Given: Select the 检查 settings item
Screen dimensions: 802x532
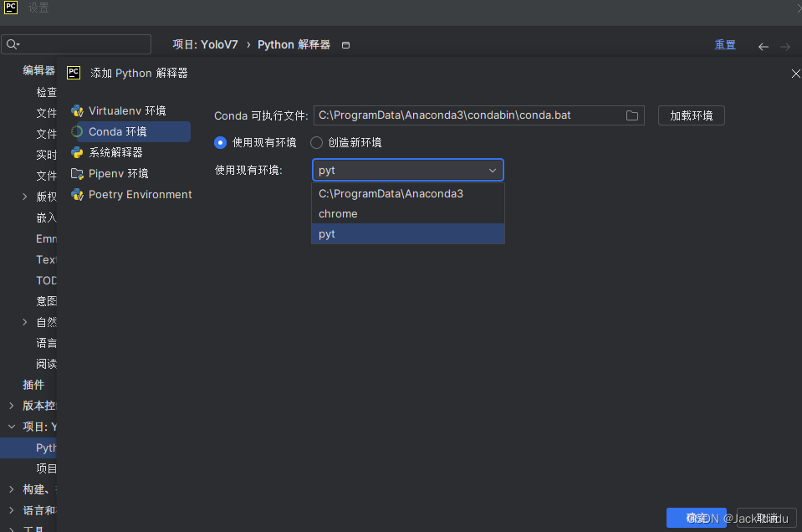Looking at the screenshot, I should tap(46, 92).
